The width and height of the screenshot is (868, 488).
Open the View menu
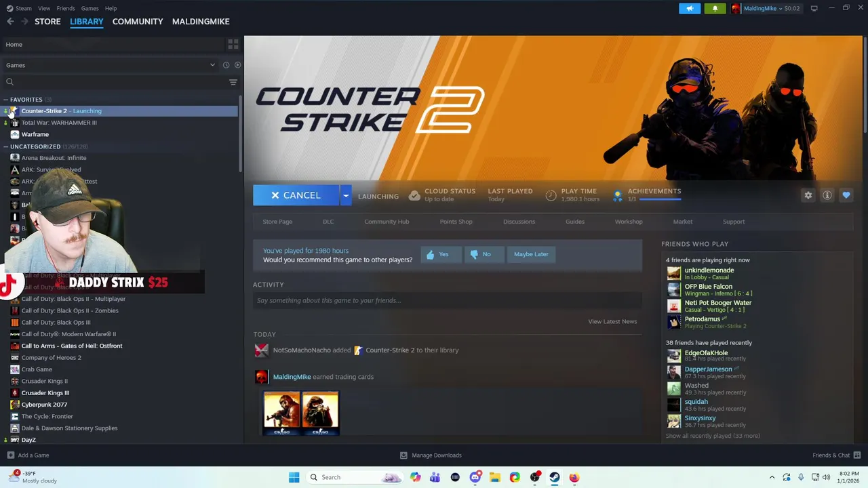click(44, 8)
